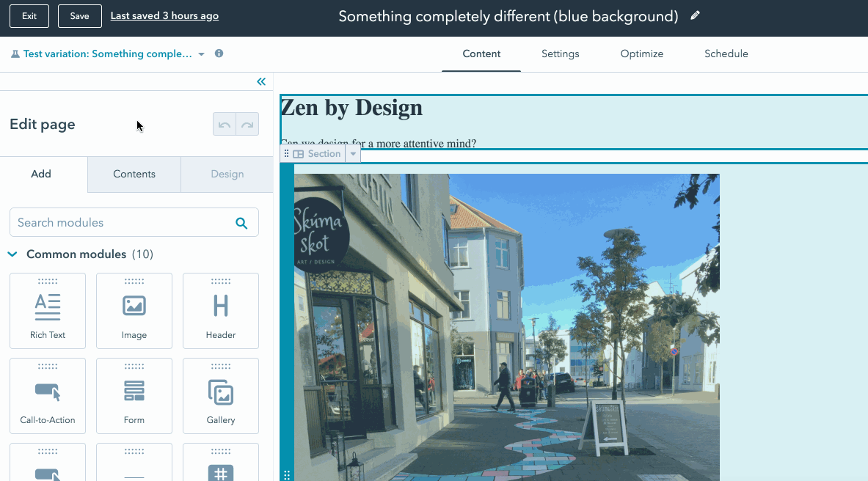The image size is (868, 481).
Task: Collapse the Common modules group
Action: (12, 254)
